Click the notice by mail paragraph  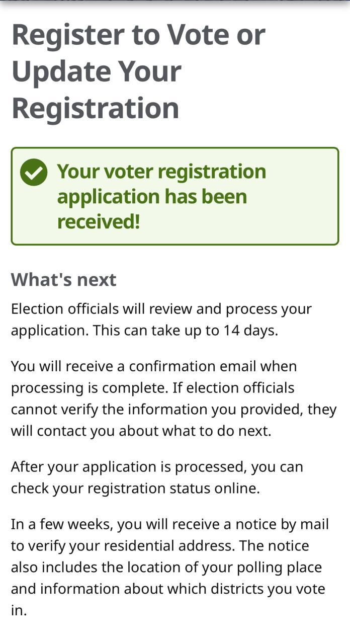click(x=170, y=568)
